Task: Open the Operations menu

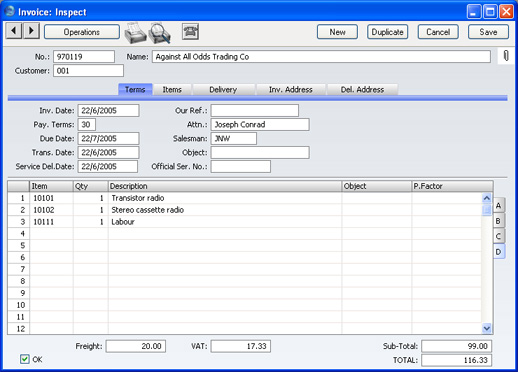Action: pyautogui.click(x=82, y=32)
